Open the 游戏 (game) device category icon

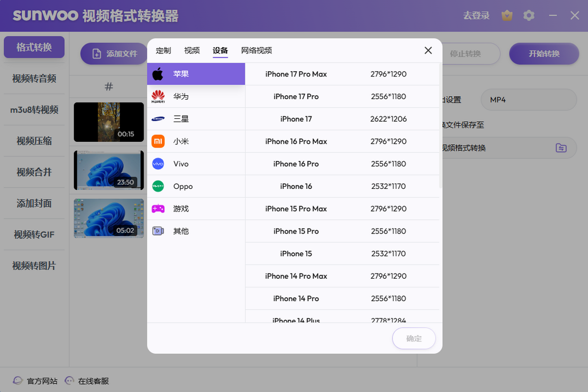tap(158, 209)
